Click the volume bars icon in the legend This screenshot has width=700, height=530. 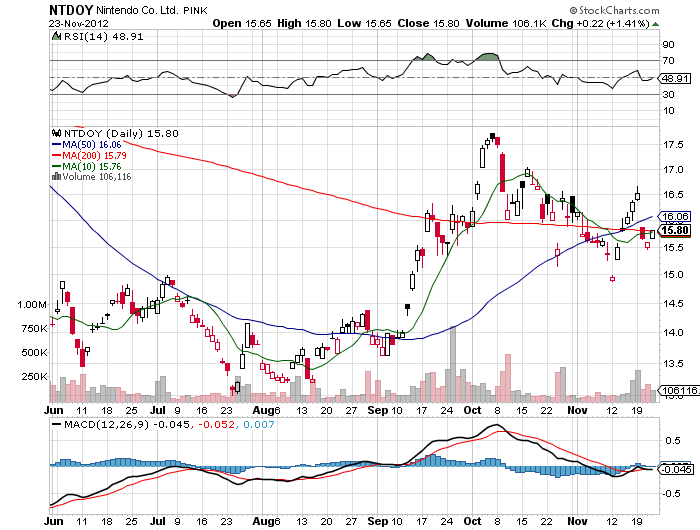click(x=56, y=177)
